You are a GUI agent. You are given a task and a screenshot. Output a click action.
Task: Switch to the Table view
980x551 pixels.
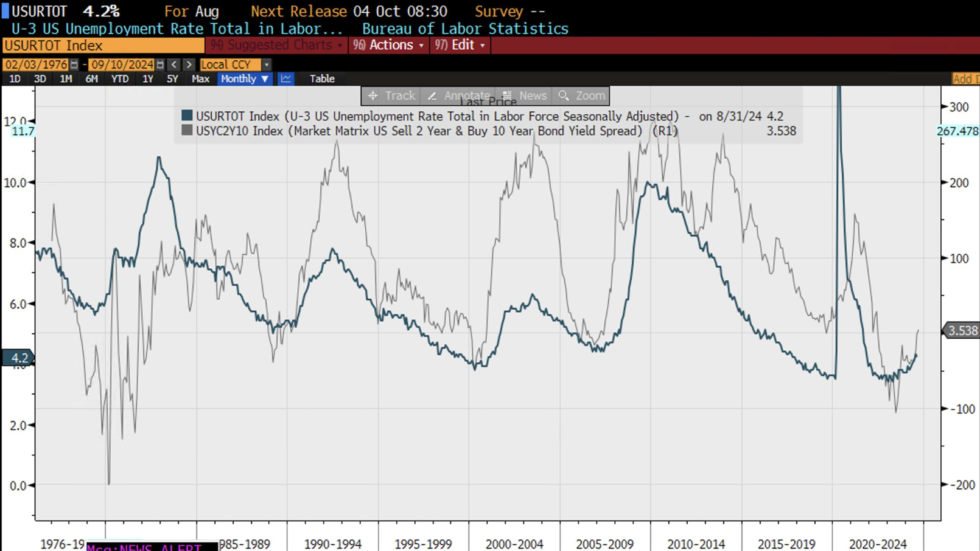pyautogui.click(x=322, y=79)
